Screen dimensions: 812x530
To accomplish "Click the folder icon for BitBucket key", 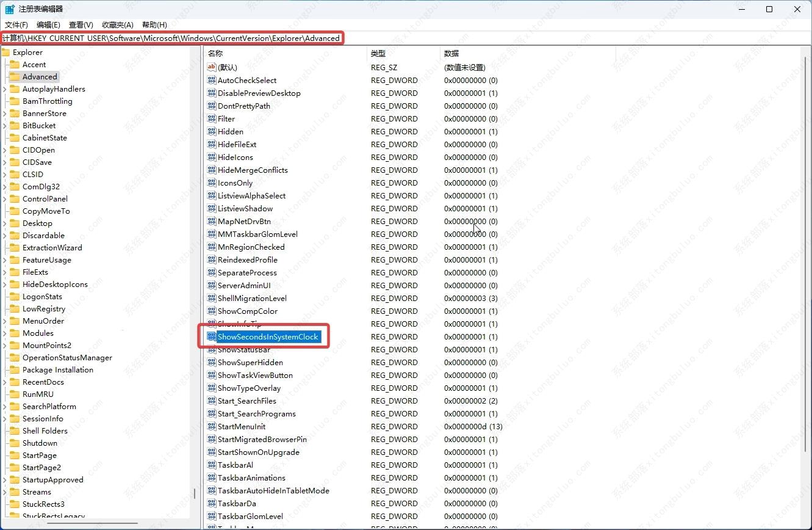I will click(x=15, y=125).
